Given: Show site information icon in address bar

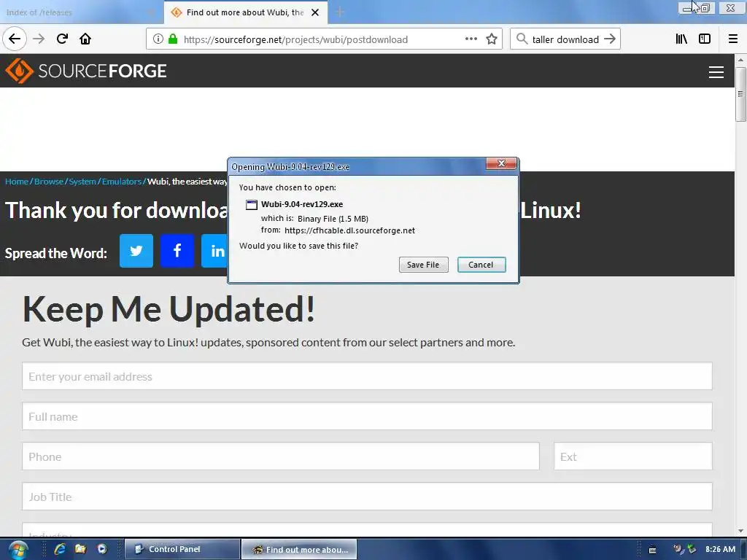Looking at the screenshot, I should coord(158,39).
